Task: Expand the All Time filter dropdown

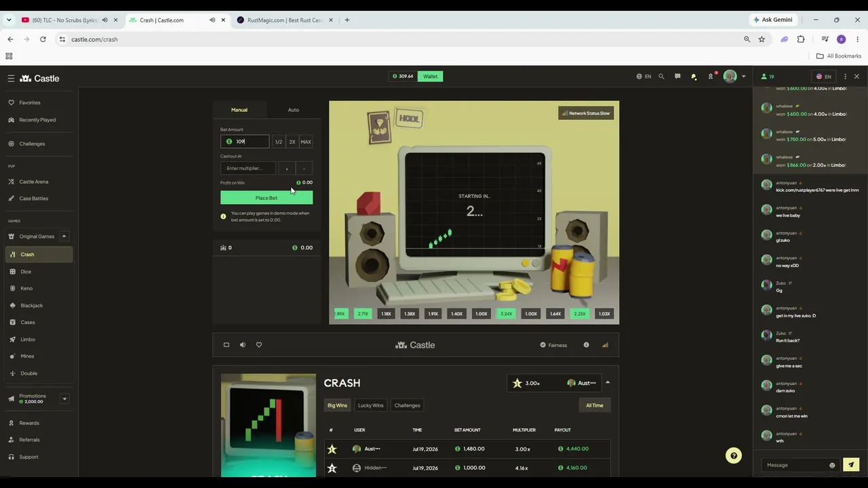Action: 595,405
